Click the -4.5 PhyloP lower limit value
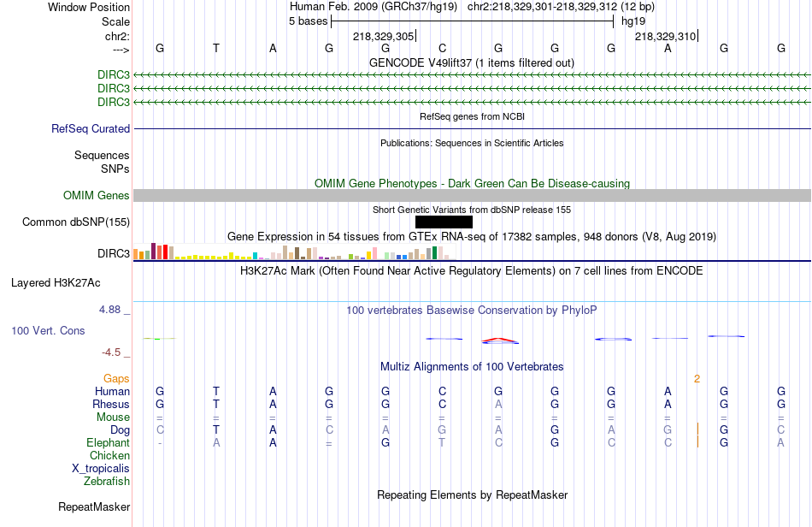Viewport: 812px width, 527px height. point(111,352)
